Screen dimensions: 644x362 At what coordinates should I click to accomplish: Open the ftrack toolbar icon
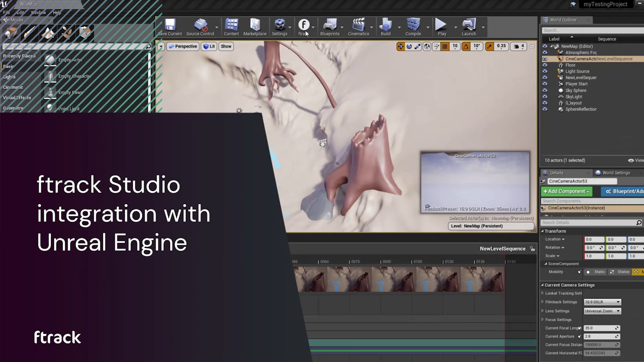[304, 27]
